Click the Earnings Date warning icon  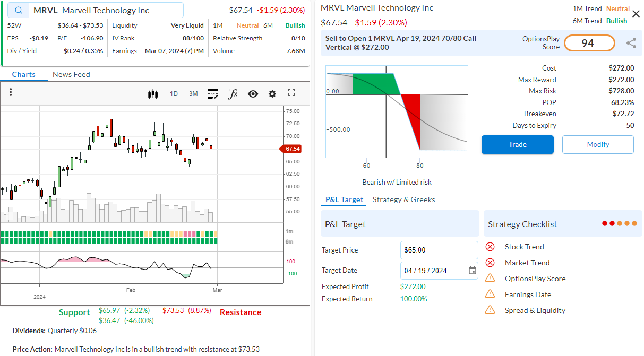click(490, 294)
